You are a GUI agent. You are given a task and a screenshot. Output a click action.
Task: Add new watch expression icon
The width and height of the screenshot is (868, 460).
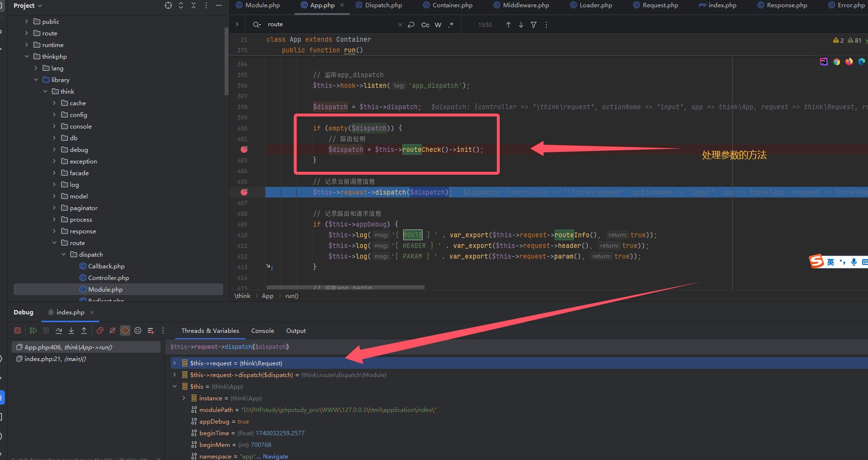(x=151, y=330)
